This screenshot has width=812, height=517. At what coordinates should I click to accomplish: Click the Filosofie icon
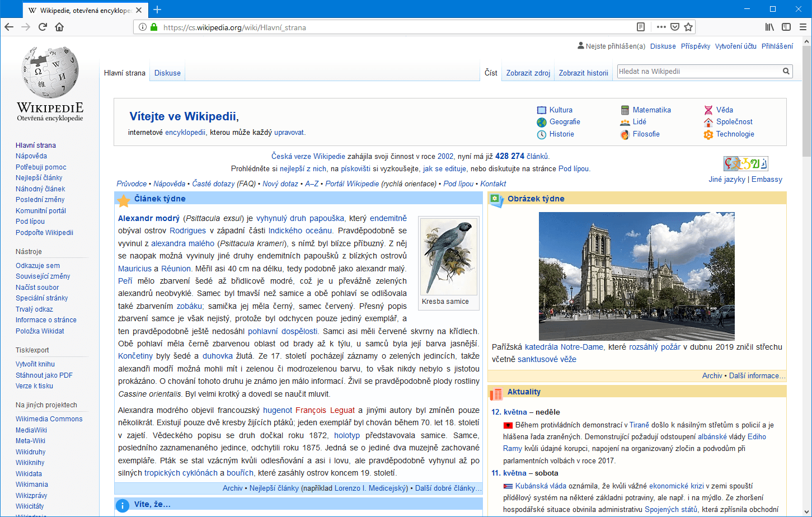point(625,134)
